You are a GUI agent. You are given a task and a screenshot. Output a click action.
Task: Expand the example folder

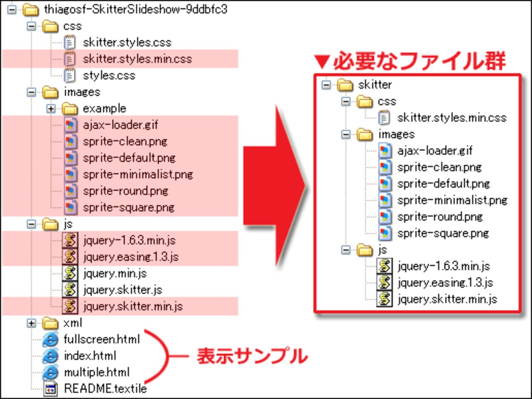(x=51, y=108)
